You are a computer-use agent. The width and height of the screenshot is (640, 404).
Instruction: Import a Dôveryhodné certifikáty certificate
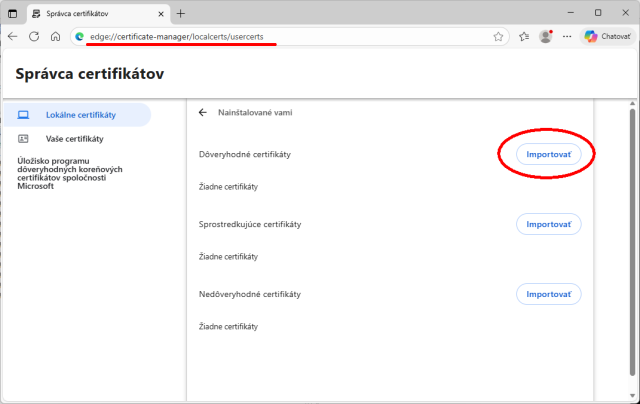coord(548,155)
